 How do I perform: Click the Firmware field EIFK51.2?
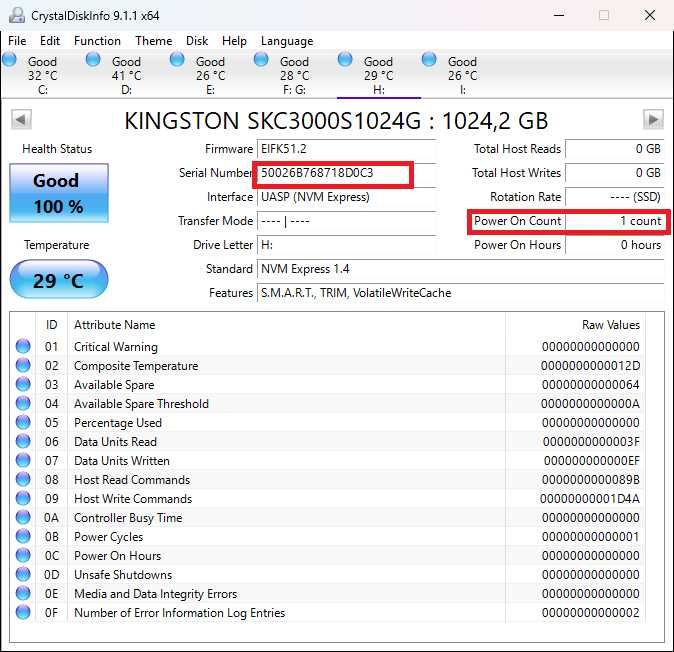(346, 149)
